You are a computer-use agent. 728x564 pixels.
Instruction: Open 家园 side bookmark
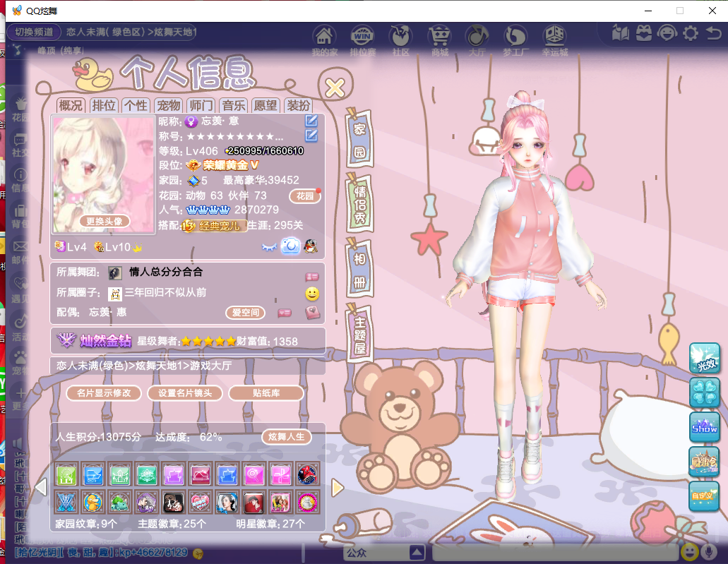point(360,139)
